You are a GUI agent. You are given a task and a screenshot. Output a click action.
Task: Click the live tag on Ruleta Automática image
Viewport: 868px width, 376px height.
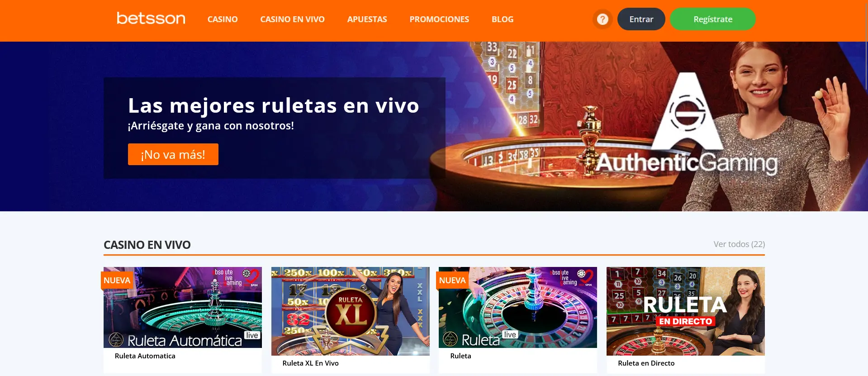[252, 335]
